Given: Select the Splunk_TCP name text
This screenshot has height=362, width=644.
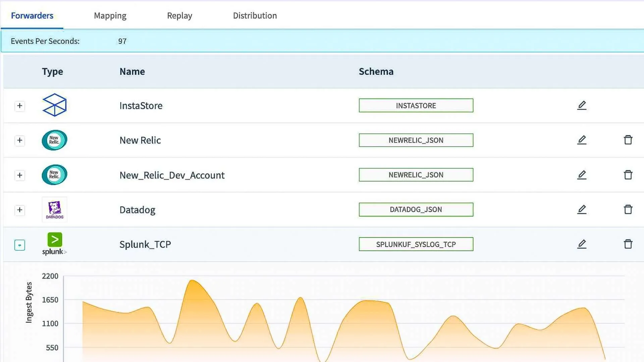Looking at the screenshot, I should [145, 244].
